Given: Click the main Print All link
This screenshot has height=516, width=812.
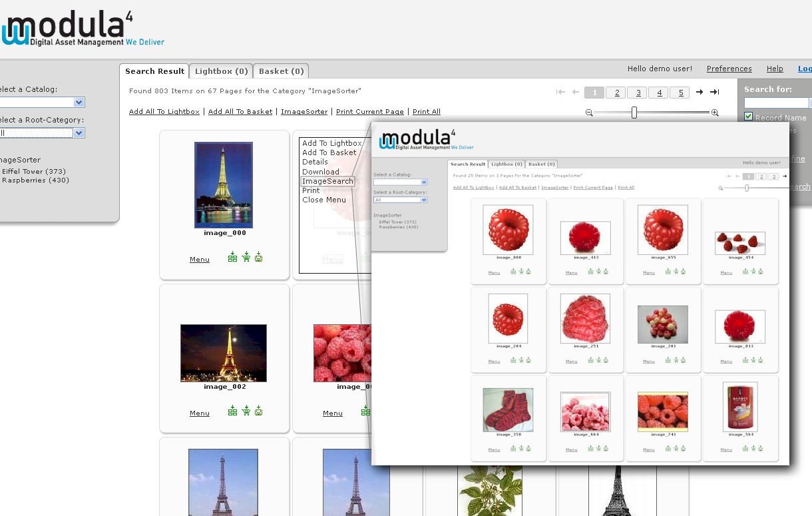Looking at the screenshot, I should click(427, 112).
